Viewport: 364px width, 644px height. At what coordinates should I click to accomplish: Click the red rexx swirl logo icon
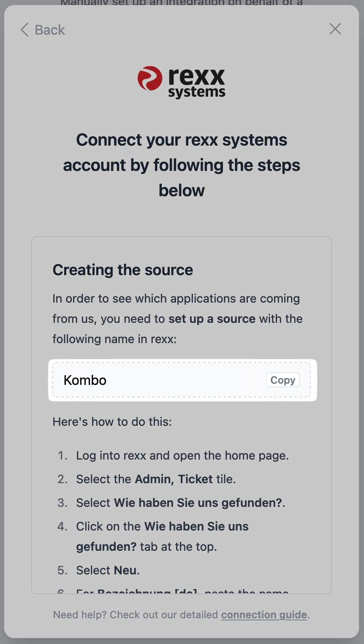tap(150, 78)
